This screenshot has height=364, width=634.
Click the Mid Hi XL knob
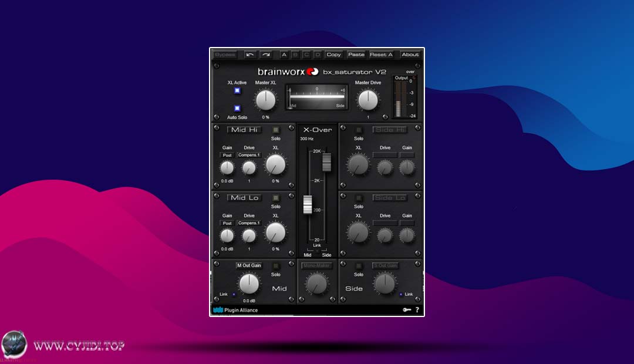(275, 164)
